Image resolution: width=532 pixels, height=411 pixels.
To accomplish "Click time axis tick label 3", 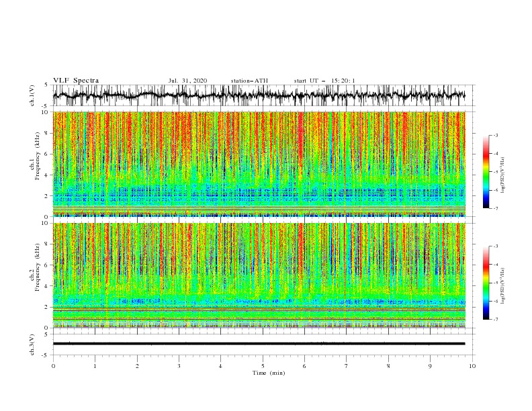I will 179,366.
